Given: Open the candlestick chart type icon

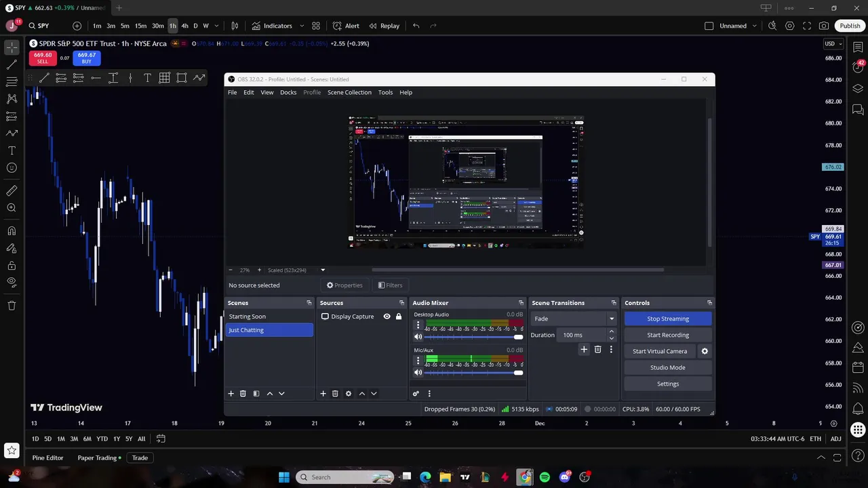Looking at the screenshot, I should pyautogui.click(x=235, y=26).
